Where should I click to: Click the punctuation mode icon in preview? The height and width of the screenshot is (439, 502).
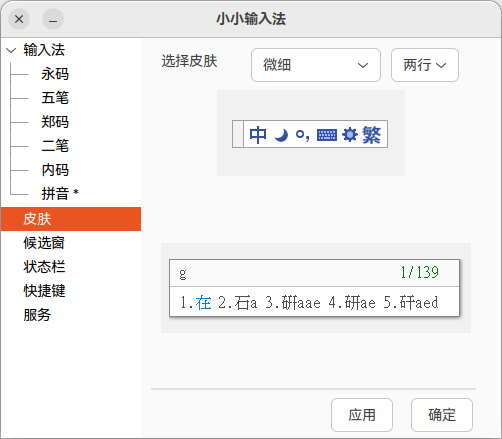(303, 135)
